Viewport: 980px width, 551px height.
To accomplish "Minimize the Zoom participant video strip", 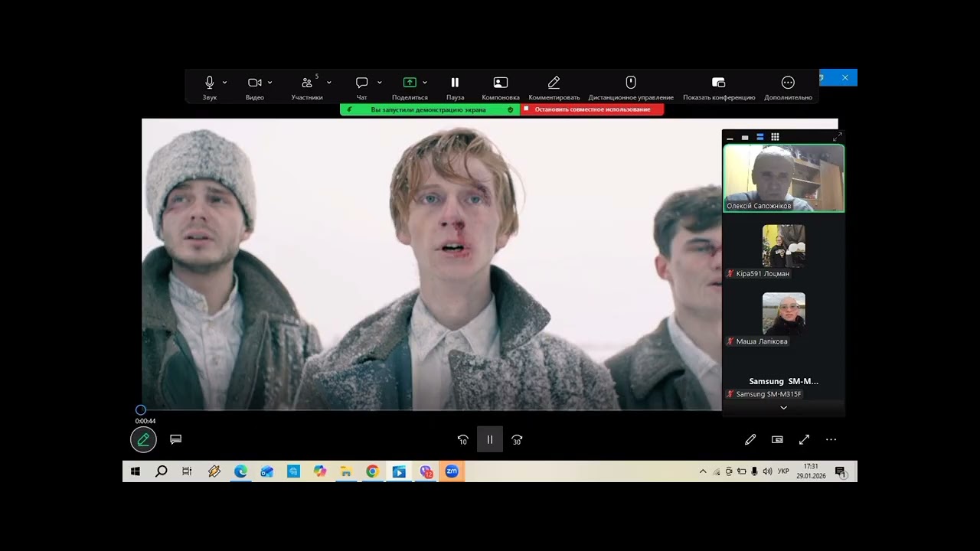I will pos(730,138).
